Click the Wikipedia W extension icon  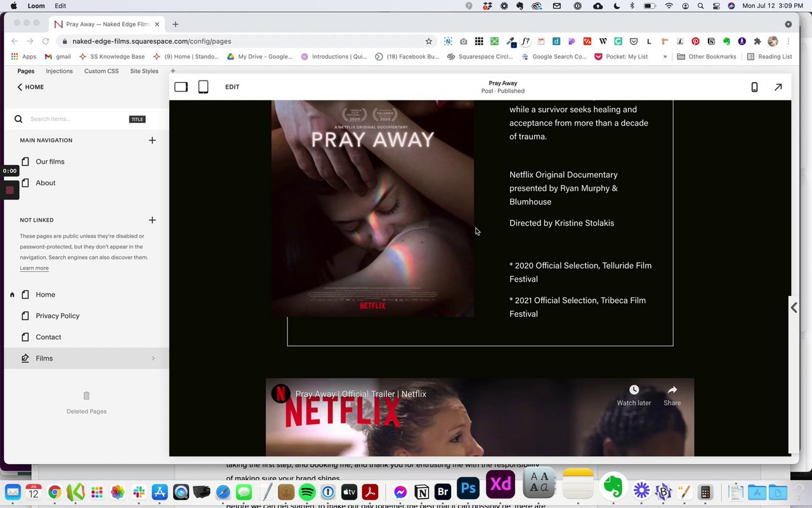(x=603, y=41)
